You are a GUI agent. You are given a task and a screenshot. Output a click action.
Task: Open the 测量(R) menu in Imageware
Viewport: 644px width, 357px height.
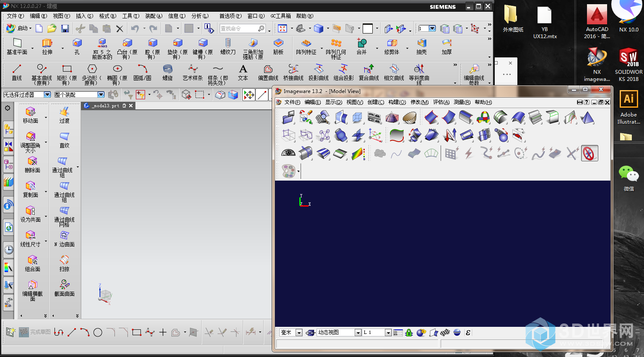(x=462, y=102)
